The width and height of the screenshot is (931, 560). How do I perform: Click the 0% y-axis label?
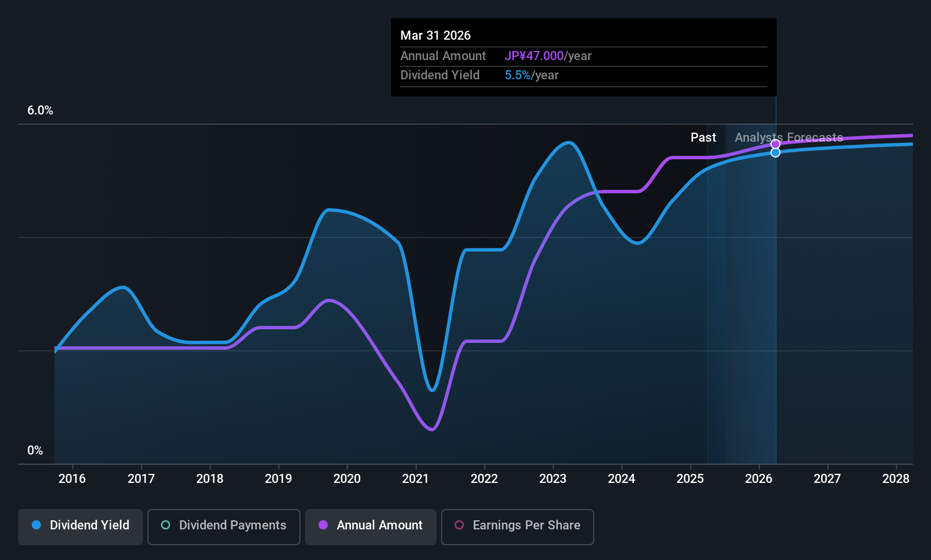35,451
